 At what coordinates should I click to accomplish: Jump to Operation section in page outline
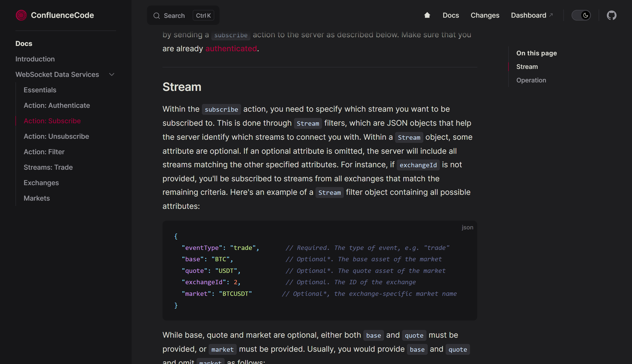(x=531, y=80)
